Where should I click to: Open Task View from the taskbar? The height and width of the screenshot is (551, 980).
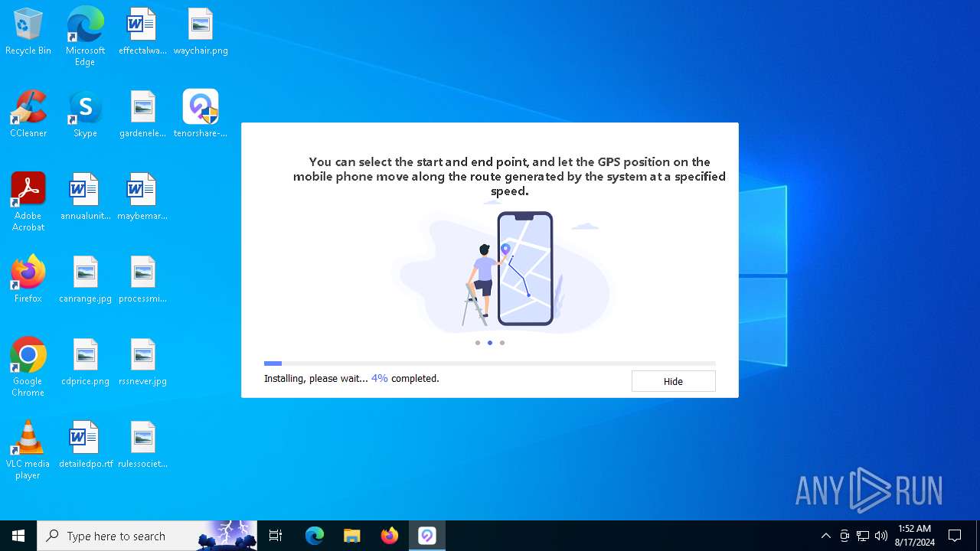pos(276,536)
